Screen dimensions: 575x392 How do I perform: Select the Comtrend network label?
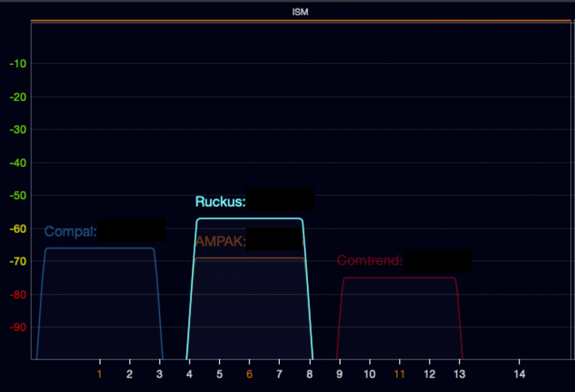pos(370,261)
